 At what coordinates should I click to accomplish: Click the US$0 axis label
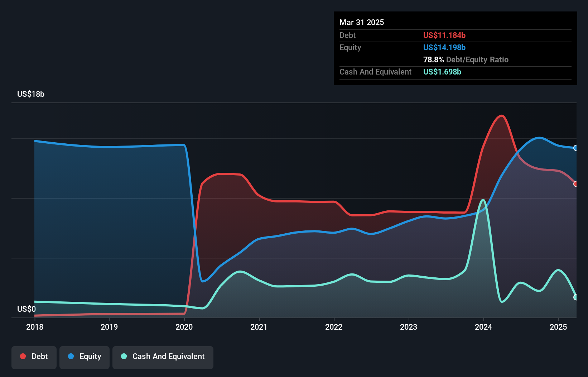tap(26, 309)
